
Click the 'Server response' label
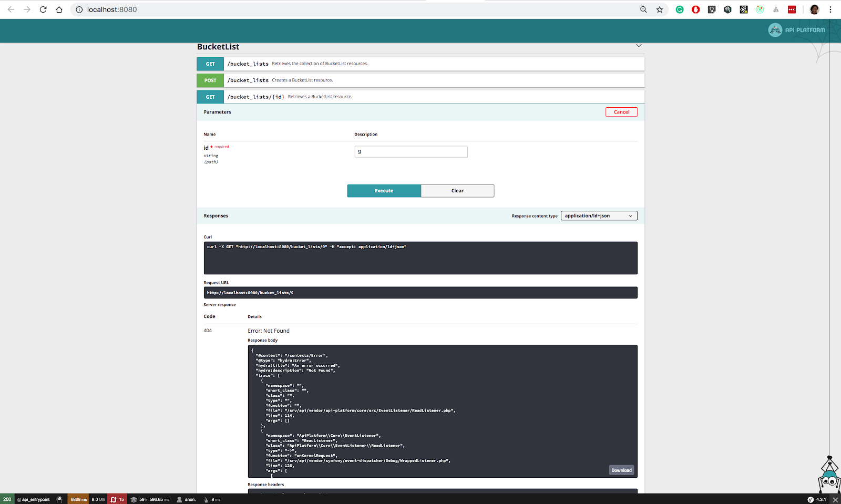point(220,305)
